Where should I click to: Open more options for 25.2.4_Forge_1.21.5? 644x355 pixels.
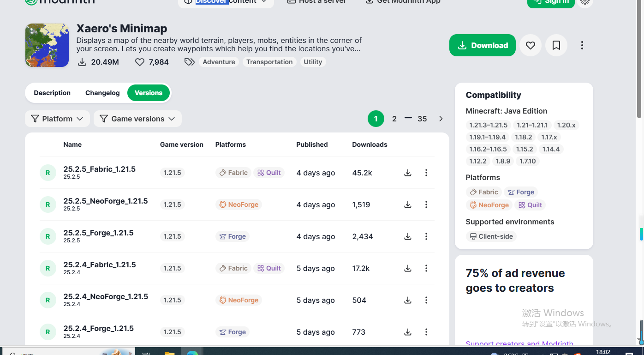pyautogui.click(x=426, y=332)
